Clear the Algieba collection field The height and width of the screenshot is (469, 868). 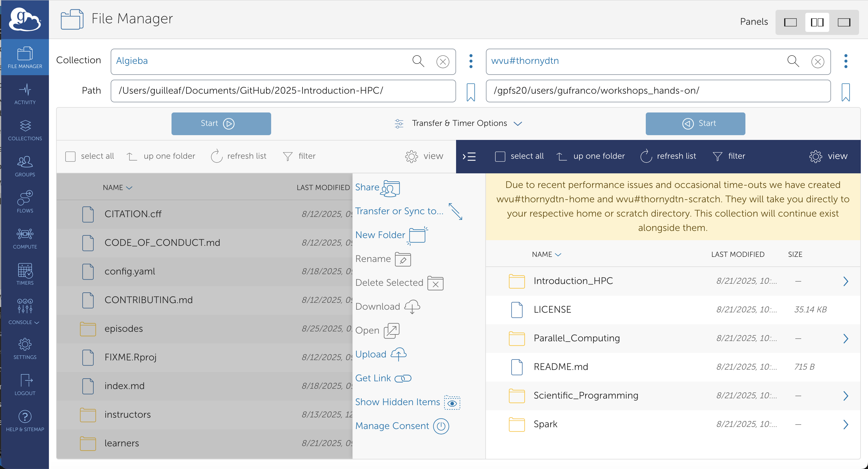pyautogui.click(x=442, y=62)
